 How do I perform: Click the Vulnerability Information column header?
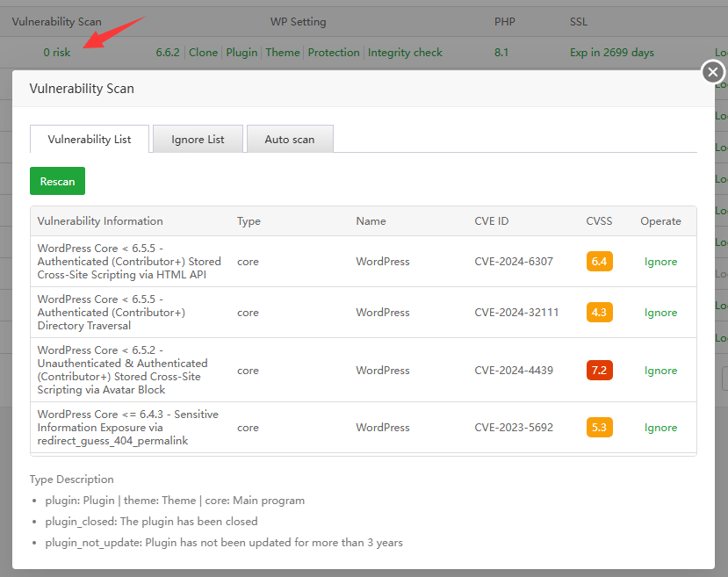coord(100,221)
